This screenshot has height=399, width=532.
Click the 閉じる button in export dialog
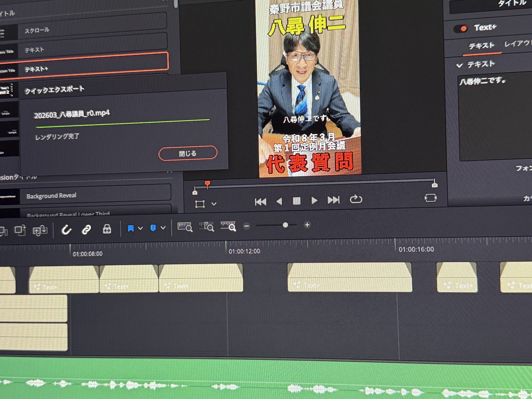click(x=188, y=153)
